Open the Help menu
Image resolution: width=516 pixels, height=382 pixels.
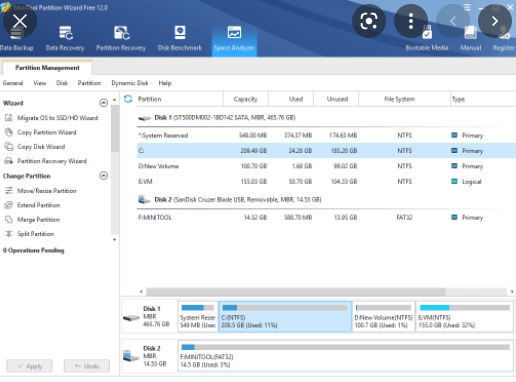165,83
